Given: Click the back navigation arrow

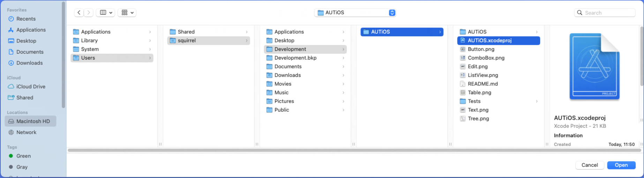Looking at the screenshot, I should (x=79, y=13).
